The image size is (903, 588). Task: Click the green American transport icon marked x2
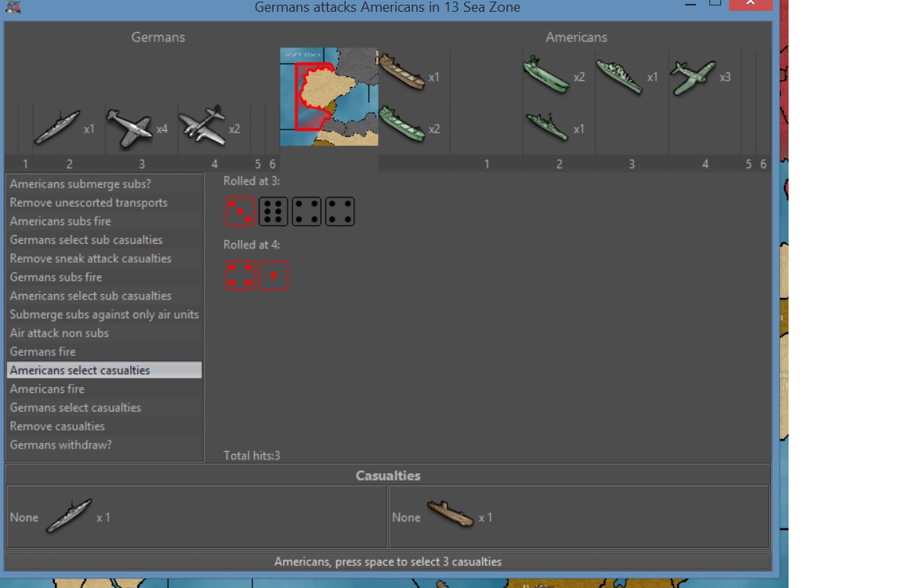(x=402, y=125)
